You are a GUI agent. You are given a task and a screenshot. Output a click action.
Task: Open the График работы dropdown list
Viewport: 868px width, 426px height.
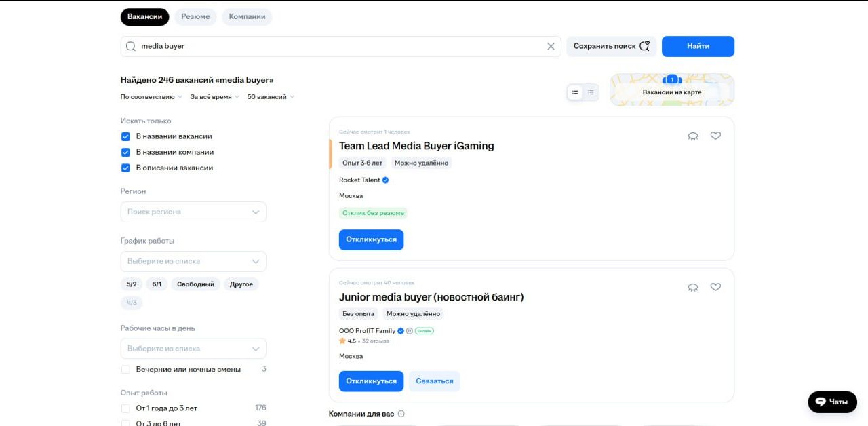click(193, 261)
